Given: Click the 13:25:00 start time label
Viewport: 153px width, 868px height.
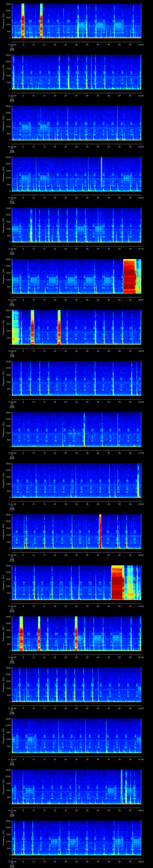Looking at the screenshot, I should pos(12,197).
